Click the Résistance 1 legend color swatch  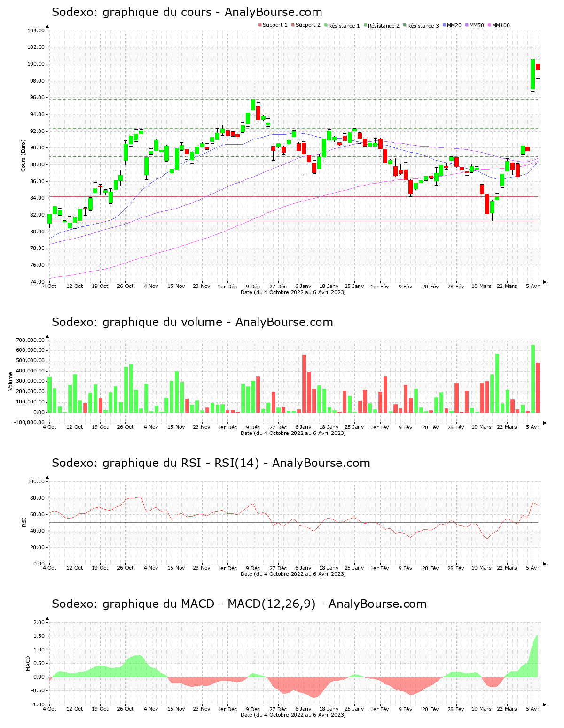click(326, 25)
